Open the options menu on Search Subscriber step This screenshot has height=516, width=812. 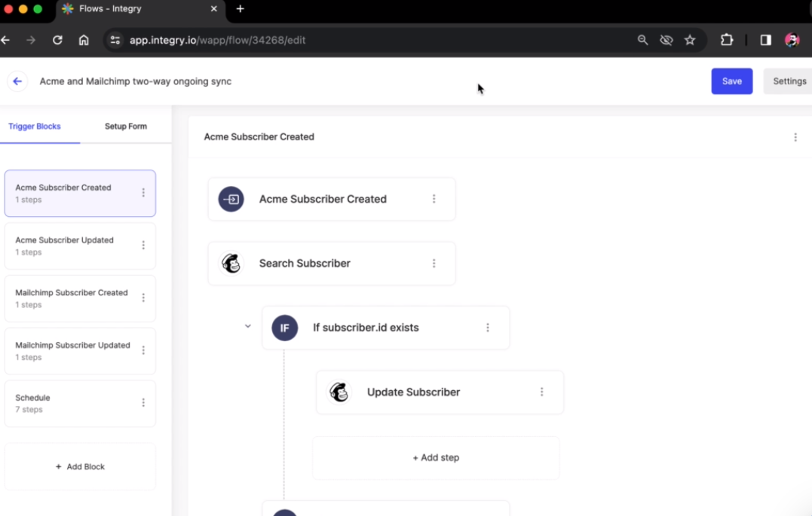(434, 263)
